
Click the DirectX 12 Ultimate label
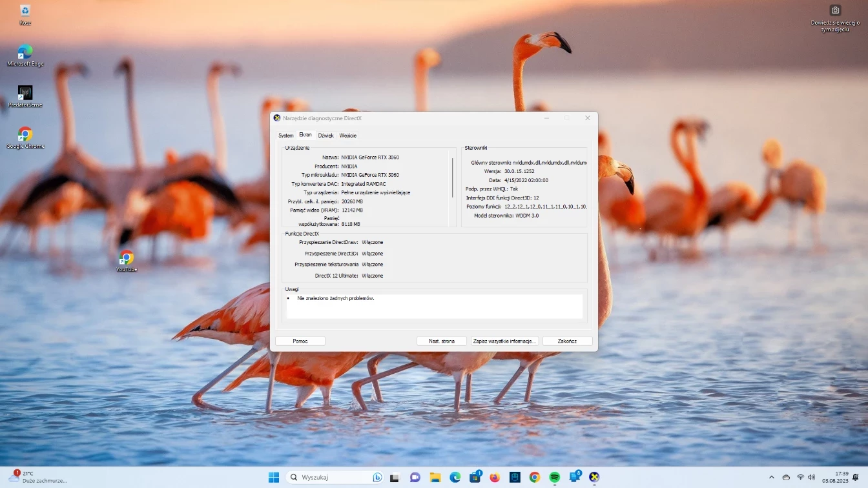click(336, 276)
